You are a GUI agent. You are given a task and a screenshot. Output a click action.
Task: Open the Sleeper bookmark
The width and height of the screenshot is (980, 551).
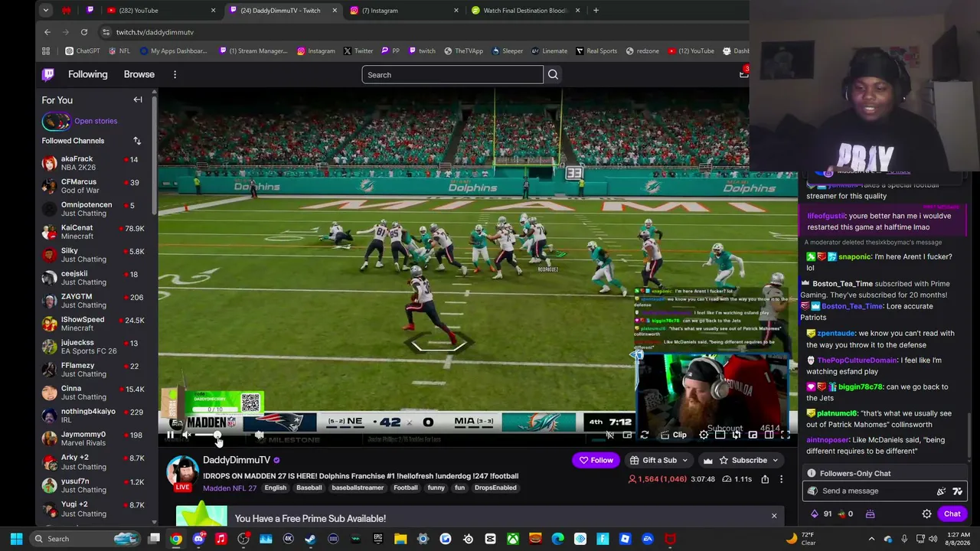[x=508, y=51]
